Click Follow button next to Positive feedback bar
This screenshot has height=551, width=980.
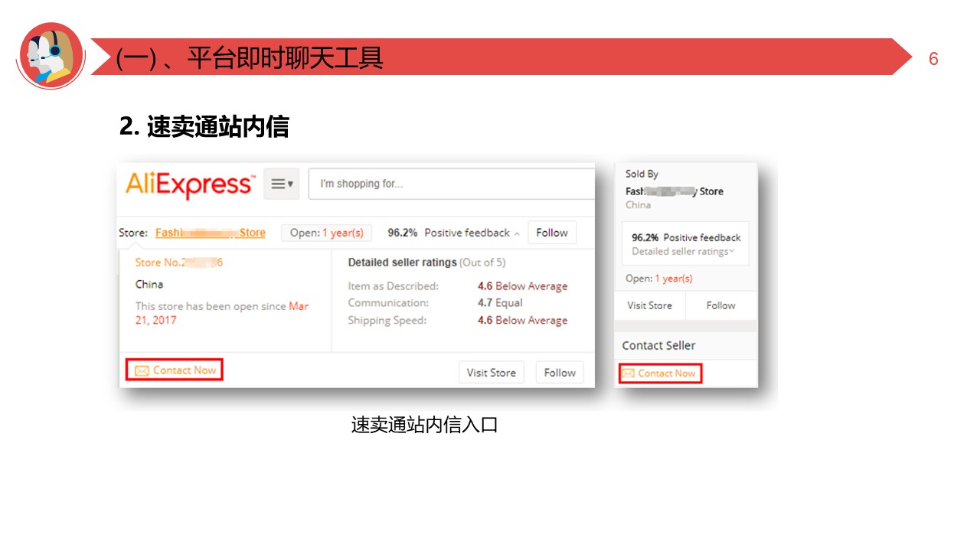click(x=552, y=233)
